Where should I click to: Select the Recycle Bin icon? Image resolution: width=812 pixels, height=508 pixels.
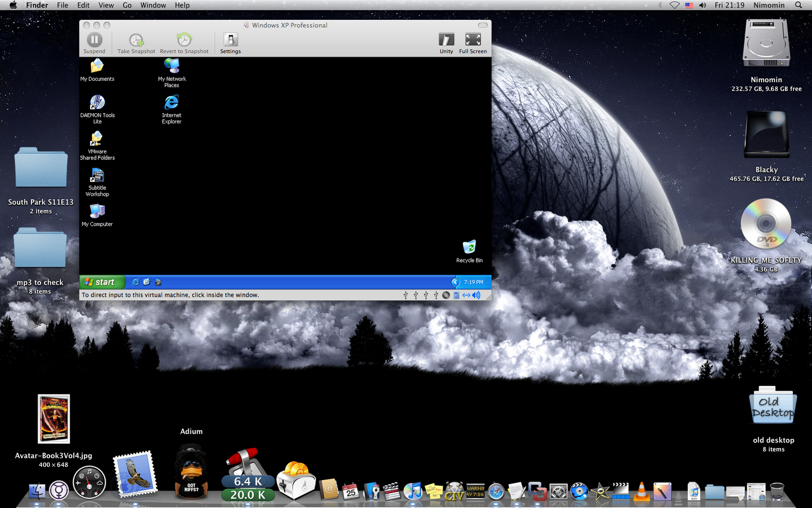tap(469, 251)
